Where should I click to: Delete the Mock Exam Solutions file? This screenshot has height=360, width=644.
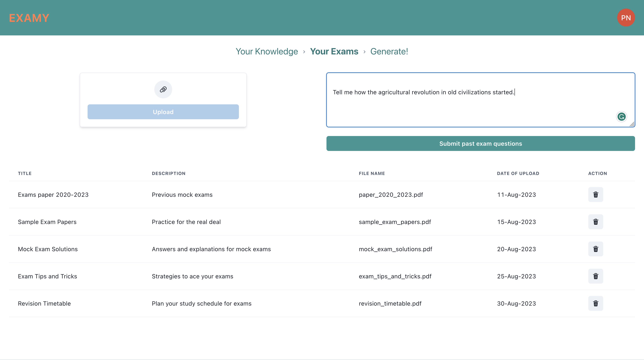tap(596, 249)
